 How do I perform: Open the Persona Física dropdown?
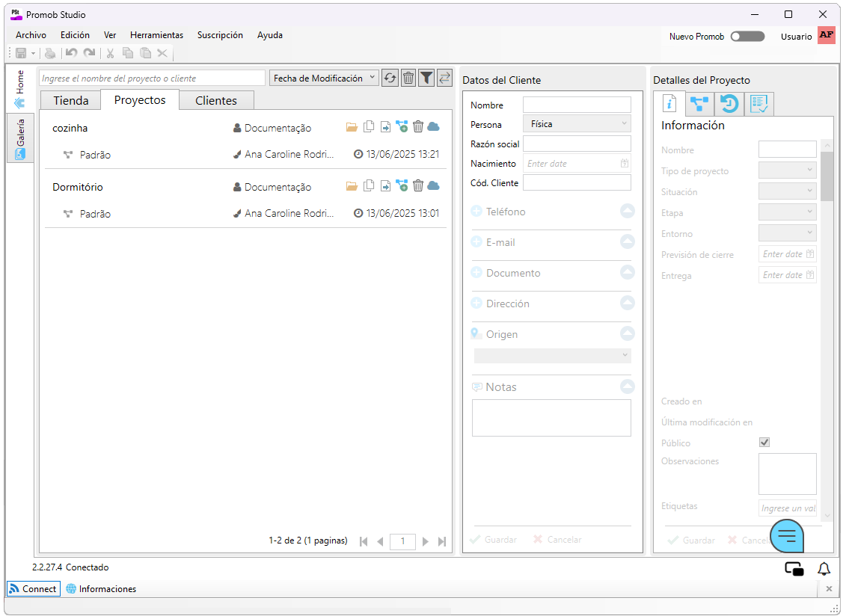click(577, 123)
